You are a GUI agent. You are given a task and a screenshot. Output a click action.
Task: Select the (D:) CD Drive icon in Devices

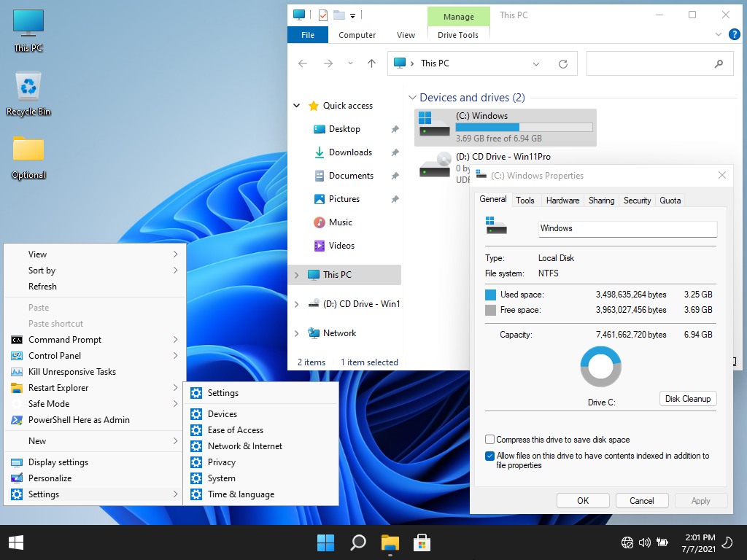point(435,165)
